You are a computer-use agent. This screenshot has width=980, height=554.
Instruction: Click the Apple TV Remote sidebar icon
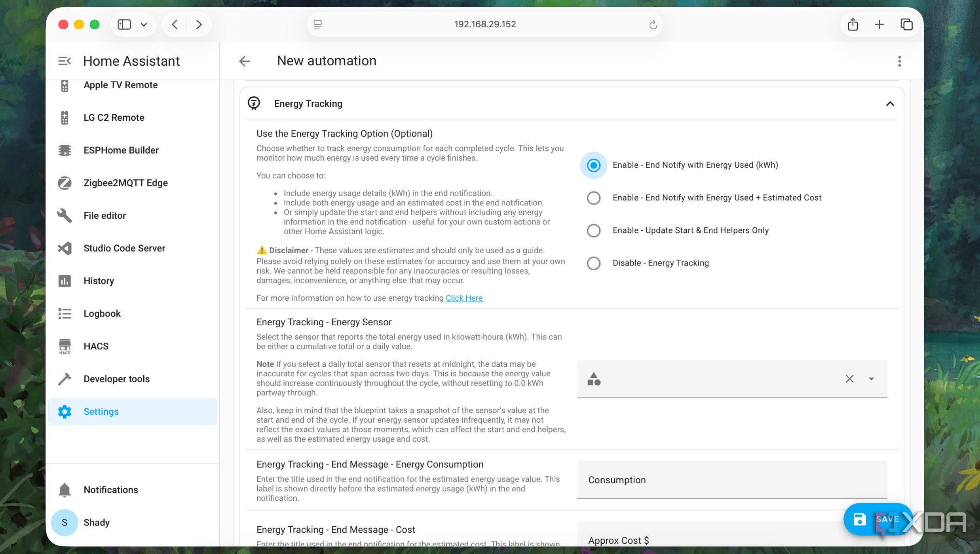pyautogui.click(x=65, y=85)
